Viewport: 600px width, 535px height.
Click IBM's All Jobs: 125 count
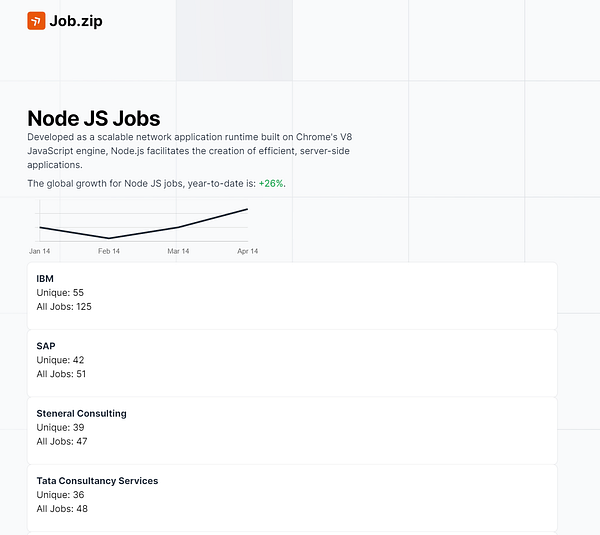tap(64, 307)
